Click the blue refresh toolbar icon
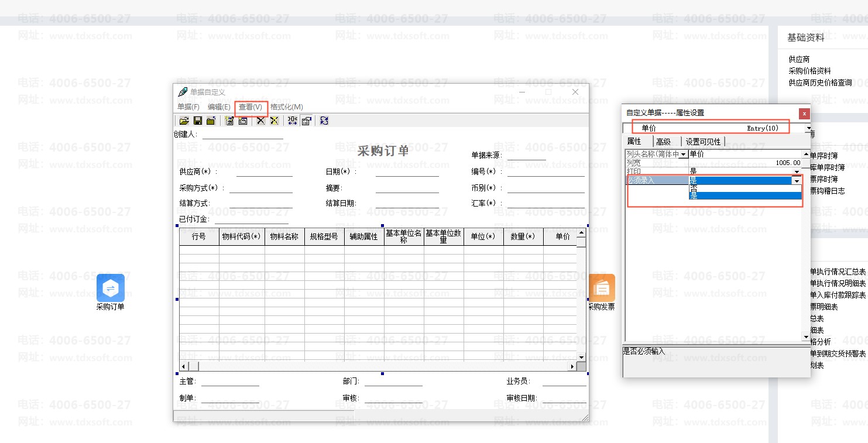The image size is (868, 443). pyautogui.click(x=324, y=121)
